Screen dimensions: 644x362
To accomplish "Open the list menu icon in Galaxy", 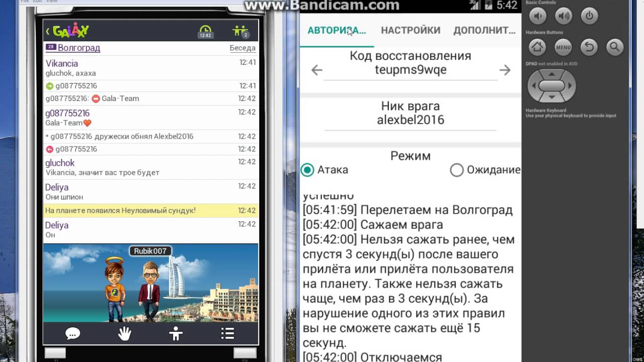I will point(227,333).
